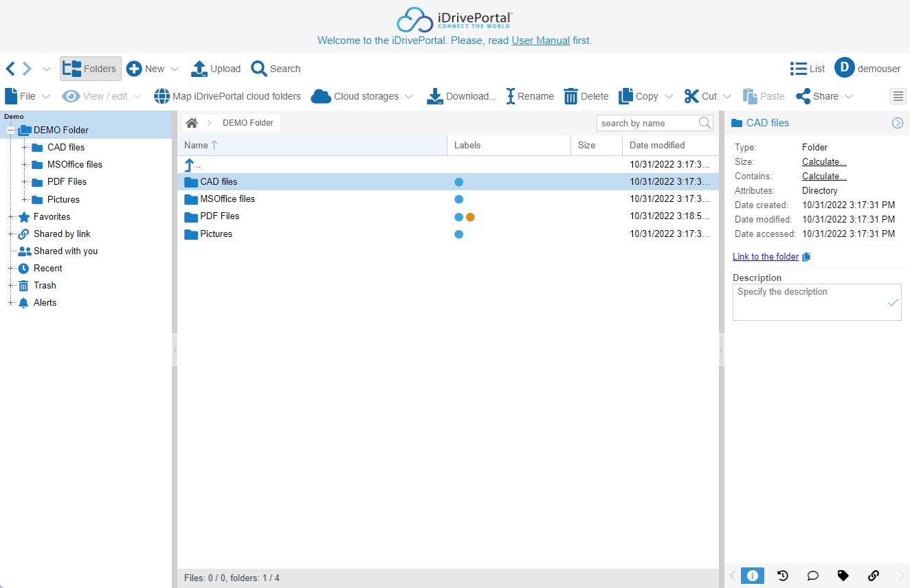This screenshot has width=910, height=588.
Task: Open the Share dropdown arrow
Action: [x=849, y=96]
